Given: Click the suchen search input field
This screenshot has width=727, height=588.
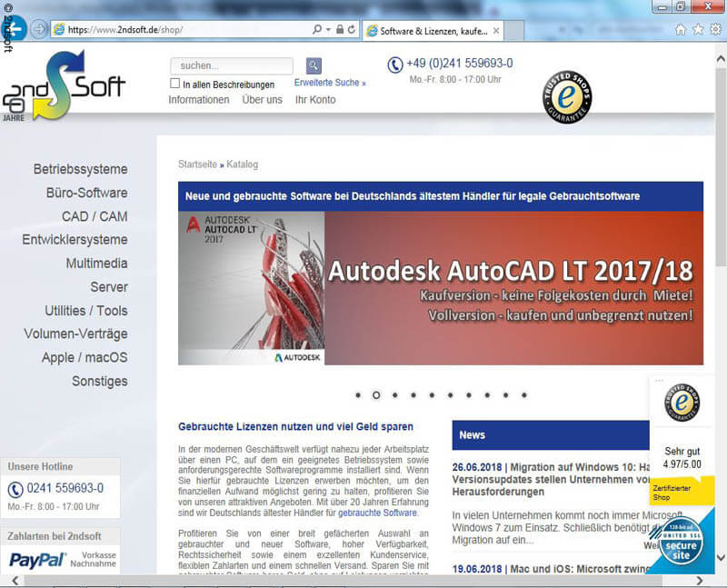Looking at the screenshot, I should pos(232,65).
